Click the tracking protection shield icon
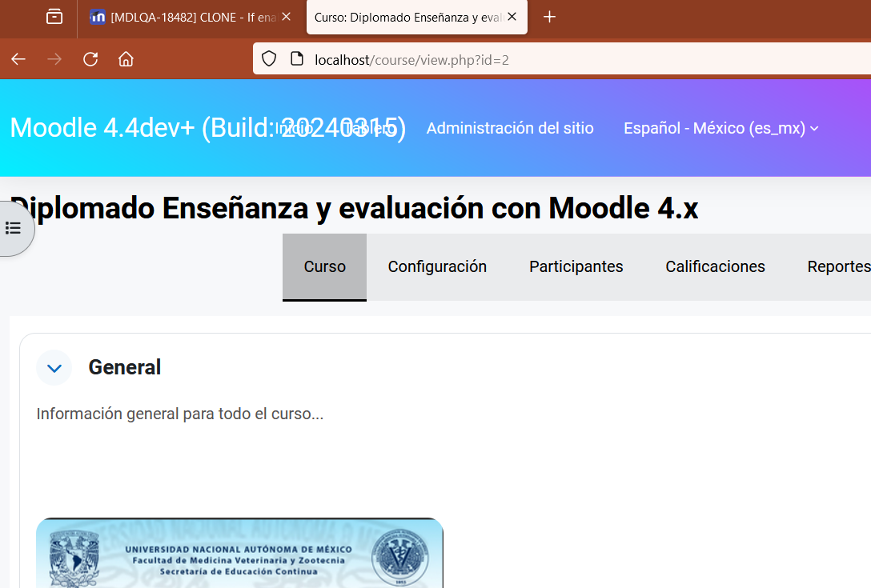This screenshot has width=871, height=588. pyautogui.click(x=269, y=59)
